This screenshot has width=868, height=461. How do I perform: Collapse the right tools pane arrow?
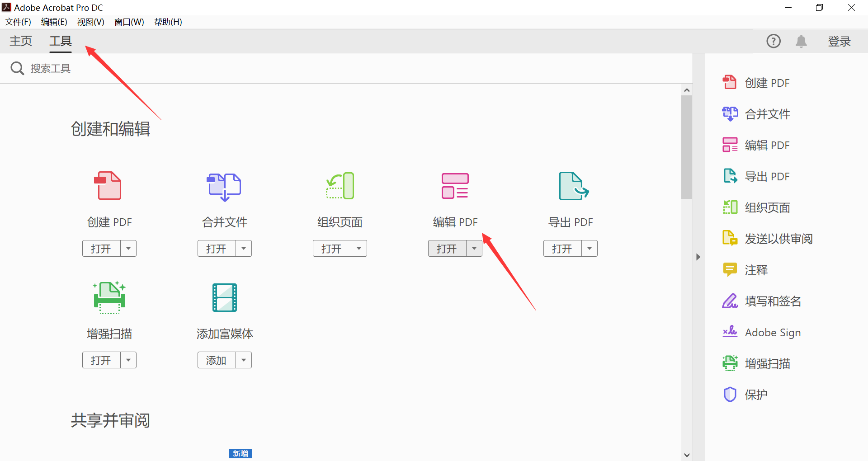tap(698, 257)
